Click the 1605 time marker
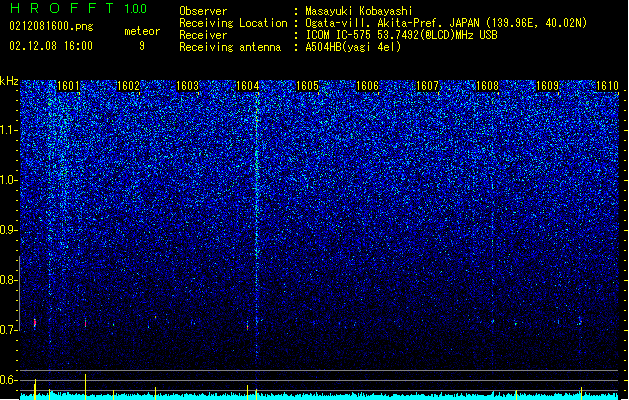Screen dimensions: 629x400 click(x=307, y=86)
